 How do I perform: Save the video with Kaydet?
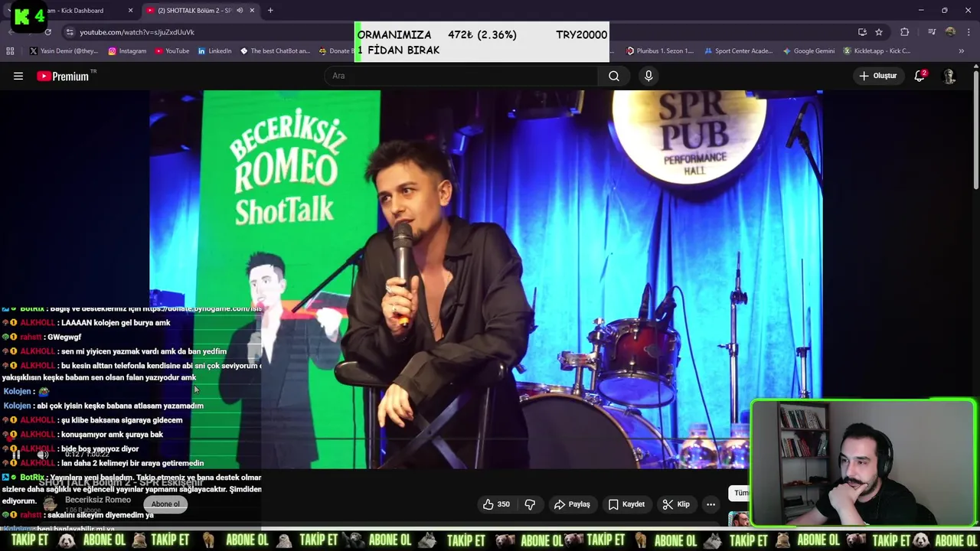[626, 504]
